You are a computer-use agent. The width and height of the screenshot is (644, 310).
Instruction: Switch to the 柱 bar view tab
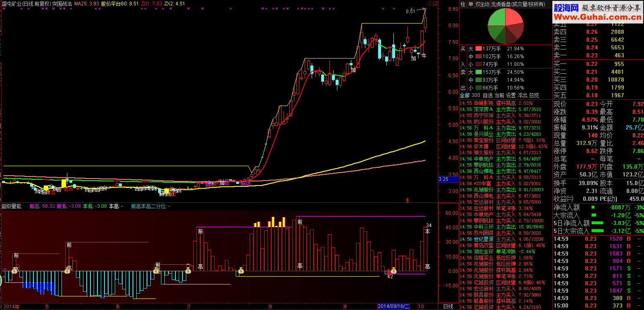click(463, 4)
